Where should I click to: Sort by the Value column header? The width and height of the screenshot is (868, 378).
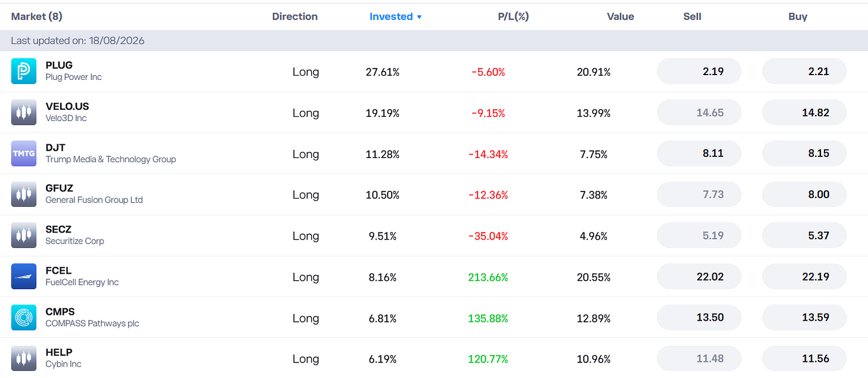(x=621, y=17)
